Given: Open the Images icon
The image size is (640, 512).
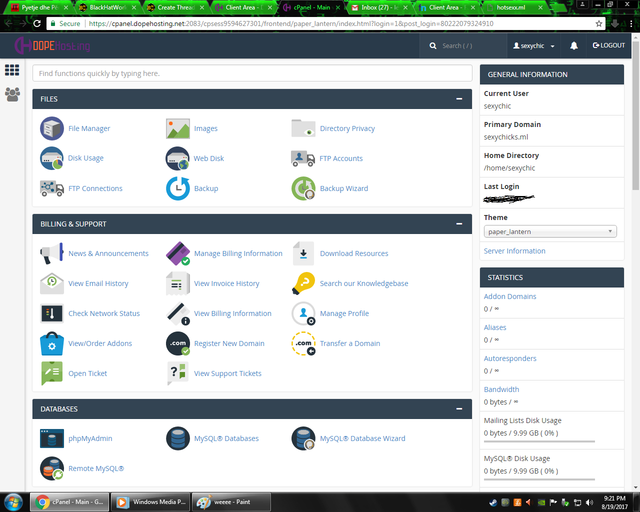Looking at the screenshot, I should pyautogui.click(x=178, y=128).
